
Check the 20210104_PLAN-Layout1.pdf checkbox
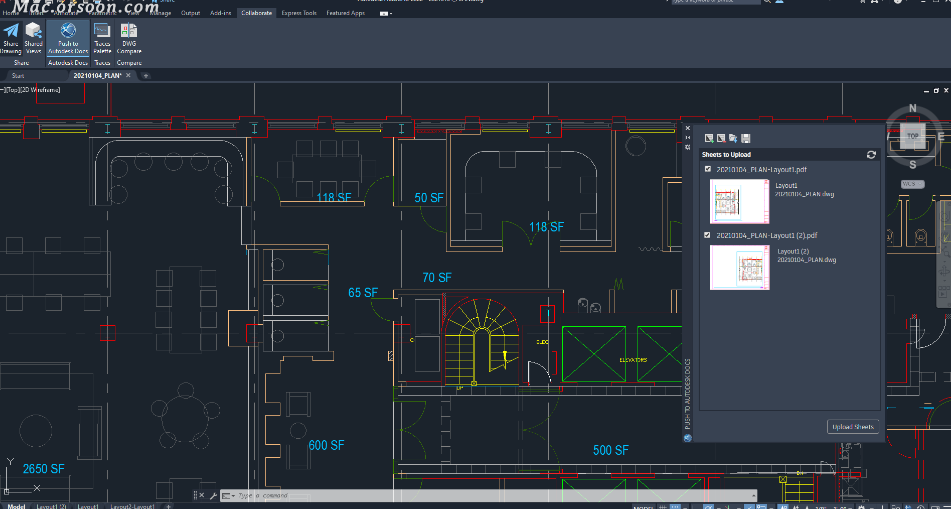(708, 169)
